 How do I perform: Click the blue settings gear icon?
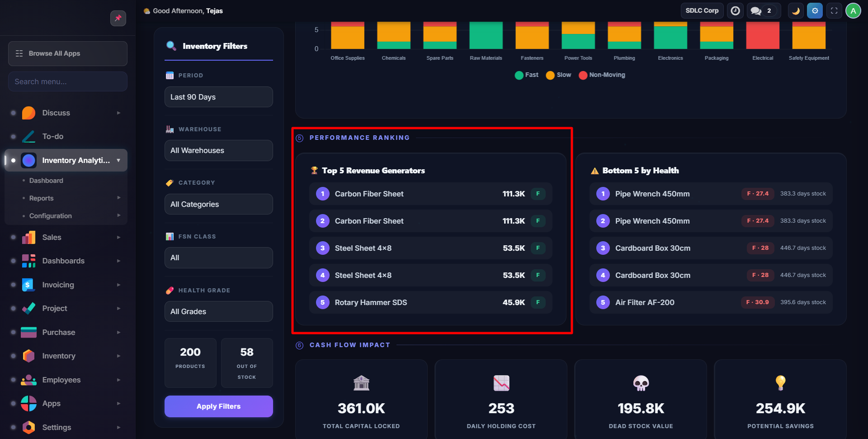(x=815, y=10)
